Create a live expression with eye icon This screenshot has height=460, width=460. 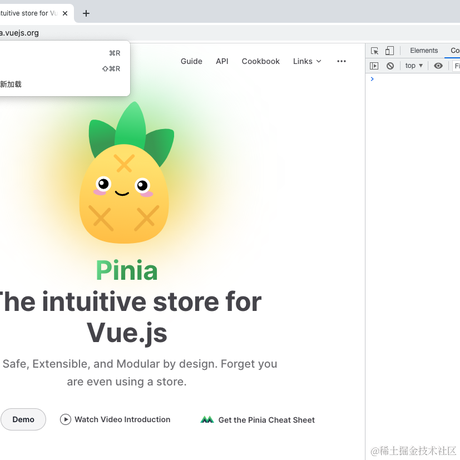point(438,66)
